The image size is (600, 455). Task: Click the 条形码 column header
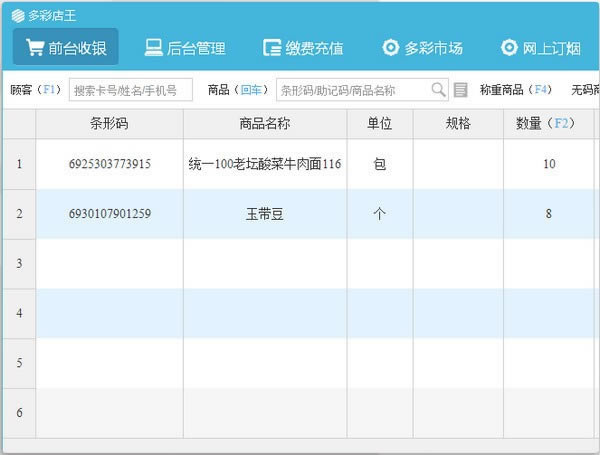click(x=109, y=124)
